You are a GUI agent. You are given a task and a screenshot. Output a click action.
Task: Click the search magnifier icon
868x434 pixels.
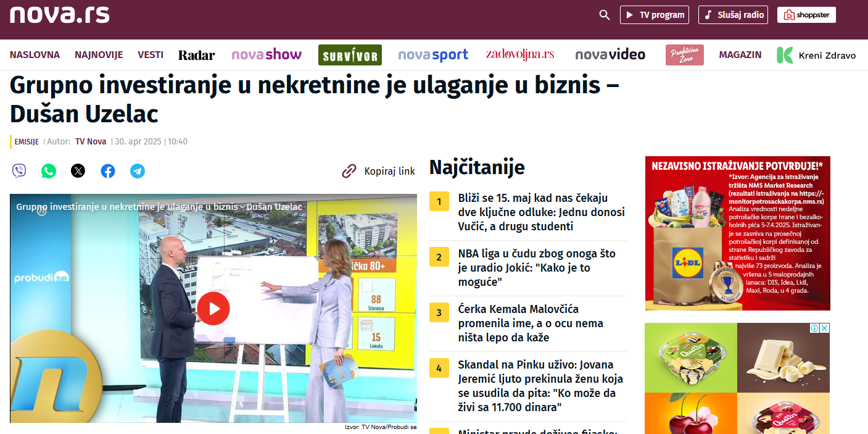[x=605, y=15]
